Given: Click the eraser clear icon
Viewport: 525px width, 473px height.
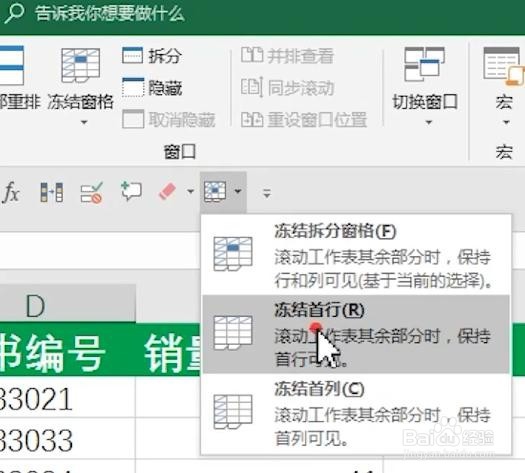Looking at the screenshot, I should click(x=167, y=191).
